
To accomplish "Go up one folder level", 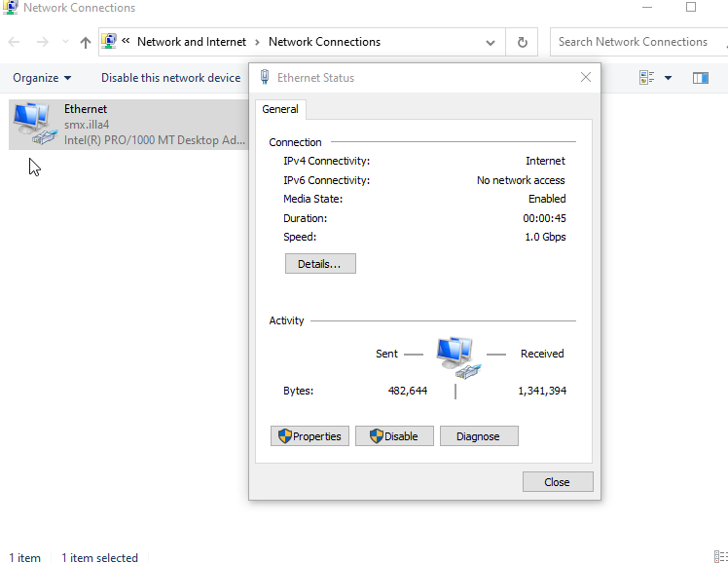I will click(86, 42).
